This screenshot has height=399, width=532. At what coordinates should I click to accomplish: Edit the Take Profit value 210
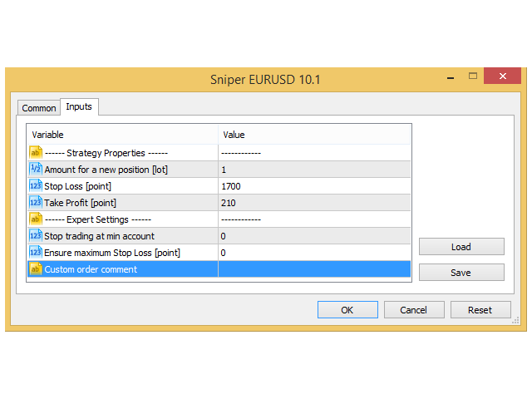tap(314, 203)
